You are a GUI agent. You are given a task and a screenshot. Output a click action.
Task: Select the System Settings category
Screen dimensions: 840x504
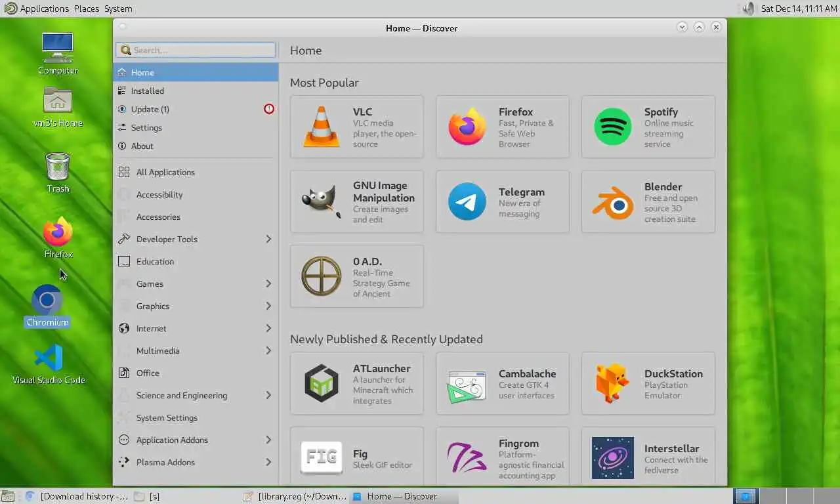[x=196, y=417]
